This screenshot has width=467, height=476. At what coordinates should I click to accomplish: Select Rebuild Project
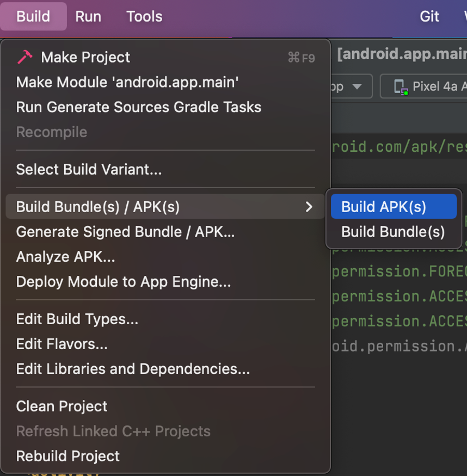[67, 456]
